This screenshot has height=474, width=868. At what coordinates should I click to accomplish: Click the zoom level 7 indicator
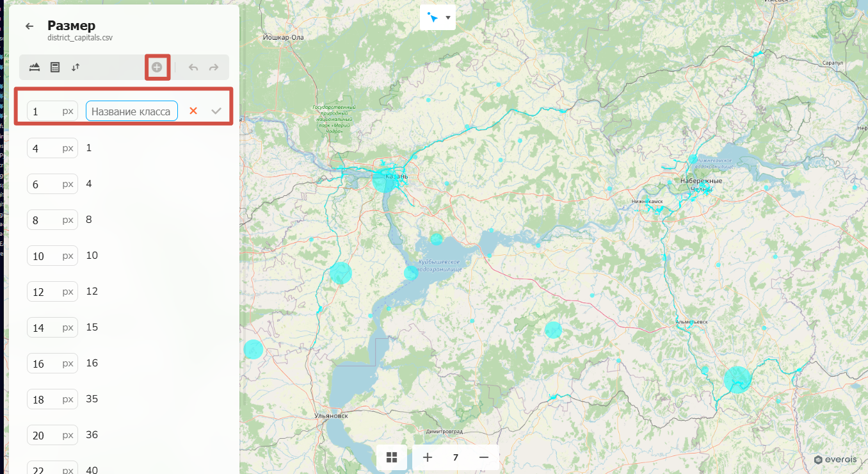pos(456,457)
